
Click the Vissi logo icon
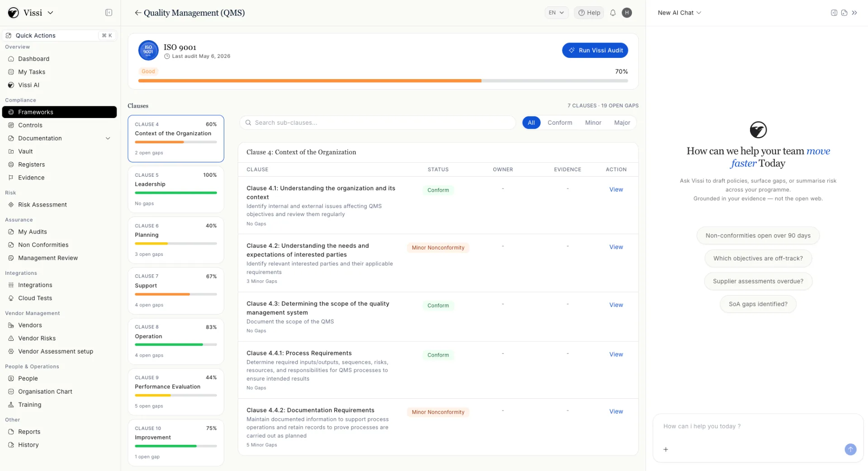tap(14, 13)
